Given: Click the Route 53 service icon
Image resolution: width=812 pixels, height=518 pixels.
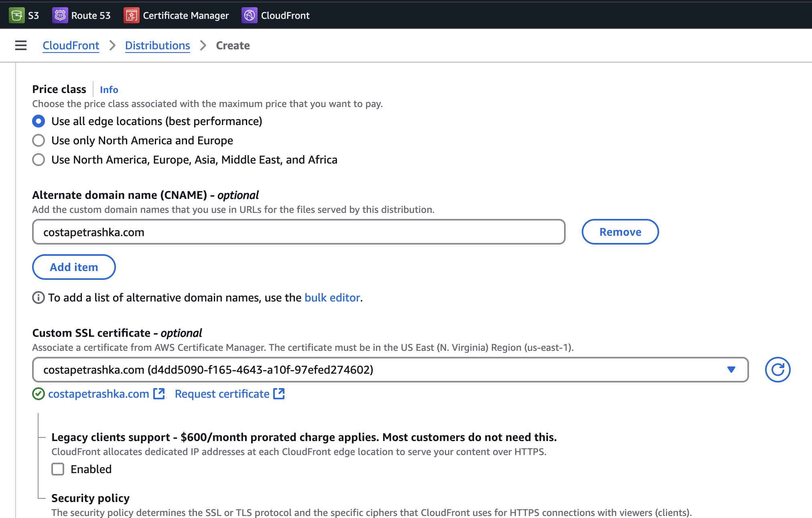Looking at the screenshot, I should click(x=60, y=15).
